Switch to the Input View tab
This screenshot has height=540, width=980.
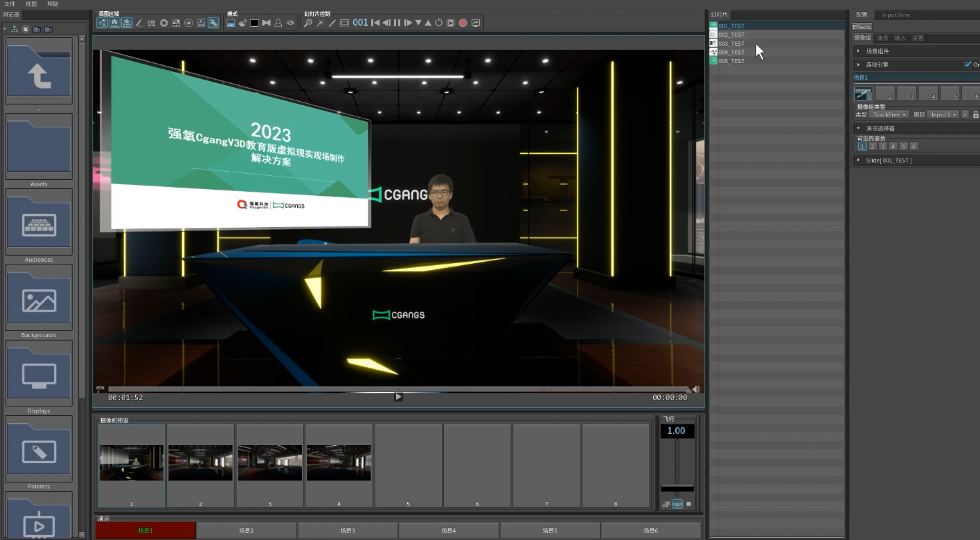pos(896,15)
